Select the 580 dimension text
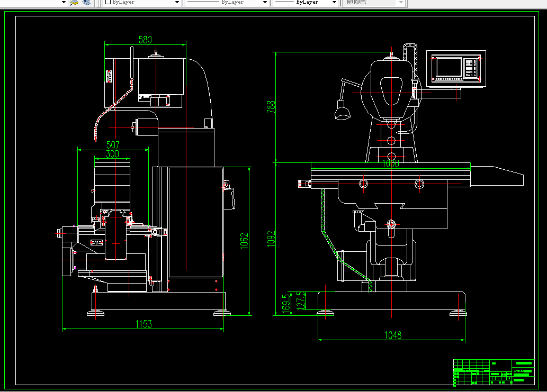Viewport: 547px width, 392px height. [145, 40]
